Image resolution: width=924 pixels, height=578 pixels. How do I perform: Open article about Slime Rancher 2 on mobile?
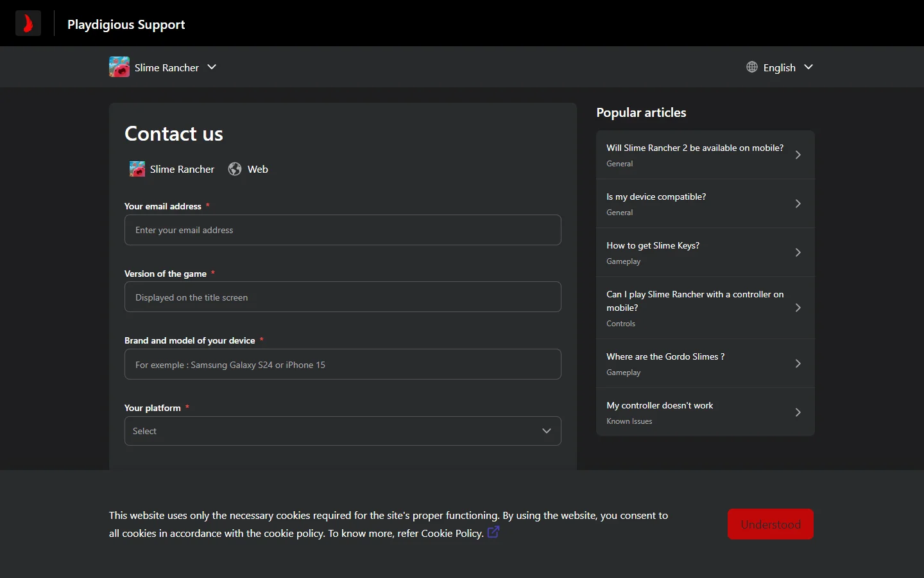(x=705, y=155)
